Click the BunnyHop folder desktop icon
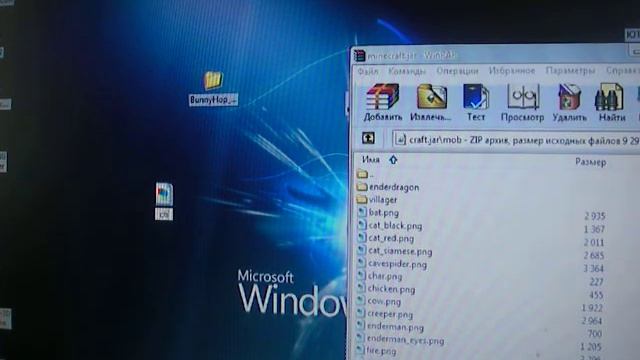 pos(213,89)
